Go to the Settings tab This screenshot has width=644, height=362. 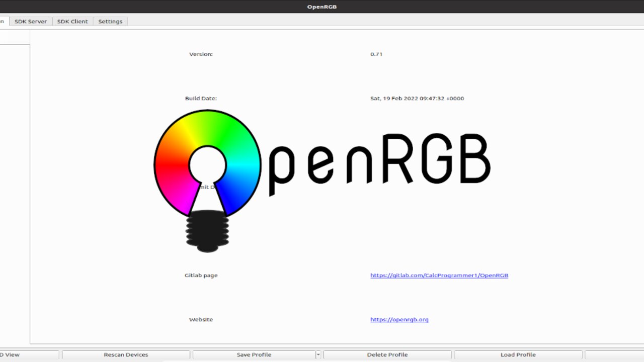110,21
